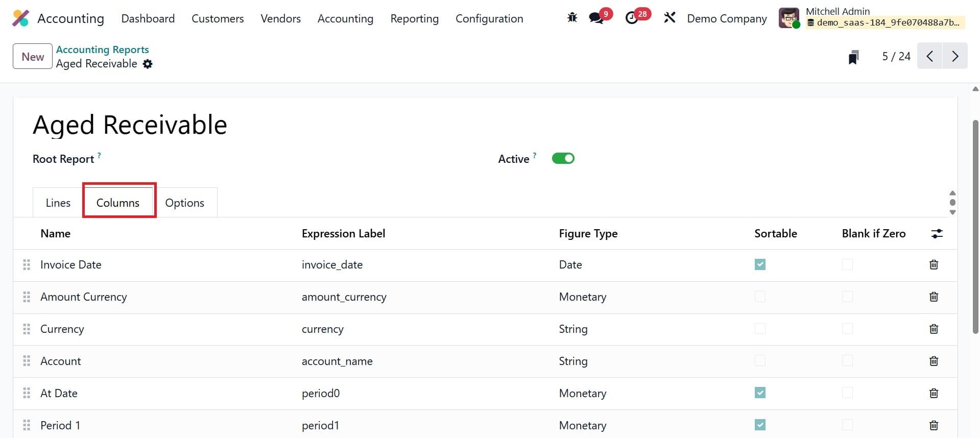Image resolution: width=980 pixels, height=438 pixels.
Task: Click the invoice_date expression label cell
Action: (332, 264)
